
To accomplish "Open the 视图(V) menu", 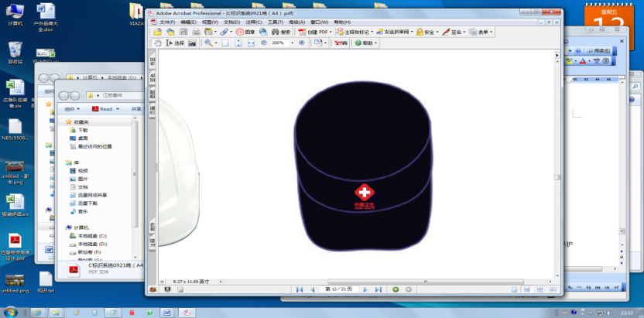I will [210, 22].
